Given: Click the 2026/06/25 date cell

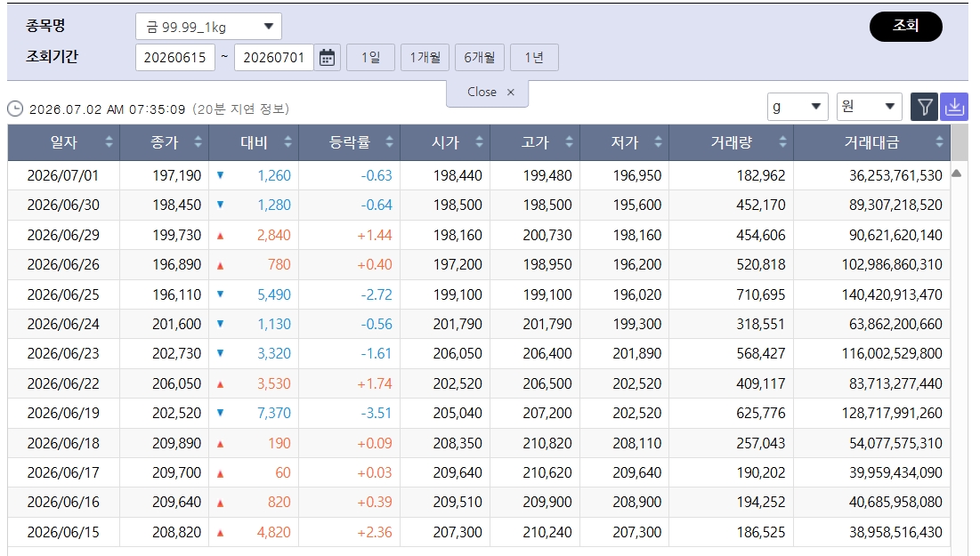Looking at the screenshot, I should [x=63, y=294].
